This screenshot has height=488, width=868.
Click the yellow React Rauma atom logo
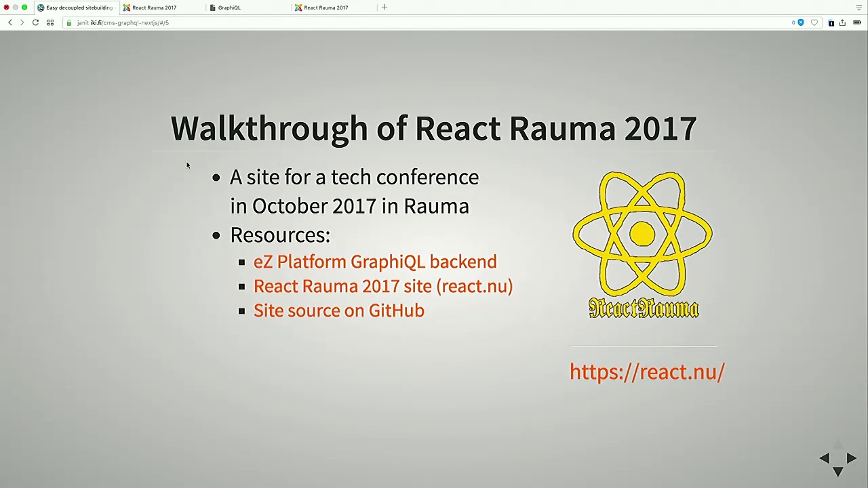pos(643,245)
